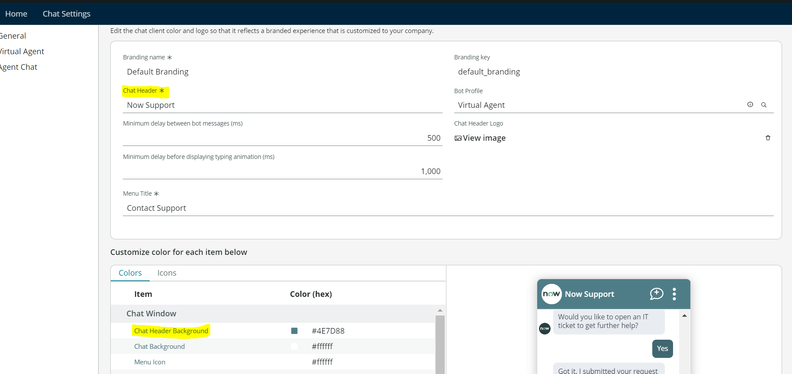
Task: Click the Bot Profile lookup search icon
Action: click(764, 105)
